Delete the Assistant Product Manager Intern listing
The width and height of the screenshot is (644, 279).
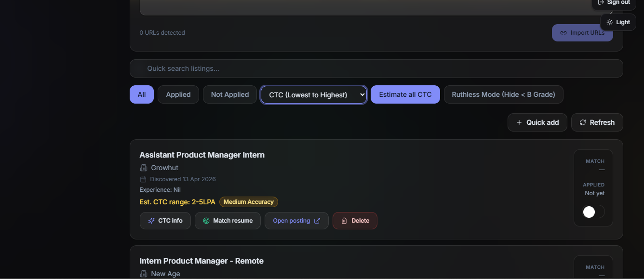pyautogui.click(x=355, y=221)
